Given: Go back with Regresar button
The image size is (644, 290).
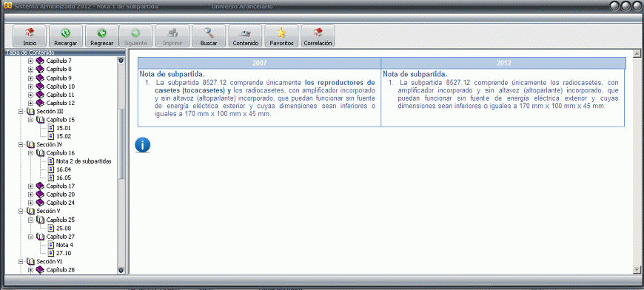Looking at the screenshot, I should 102,36.
